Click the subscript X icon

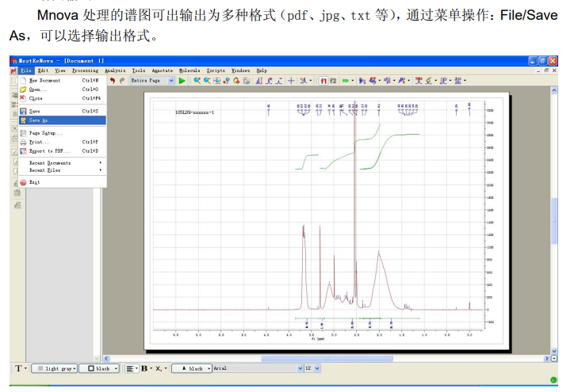pyautogui.click(x=159, y=368)
